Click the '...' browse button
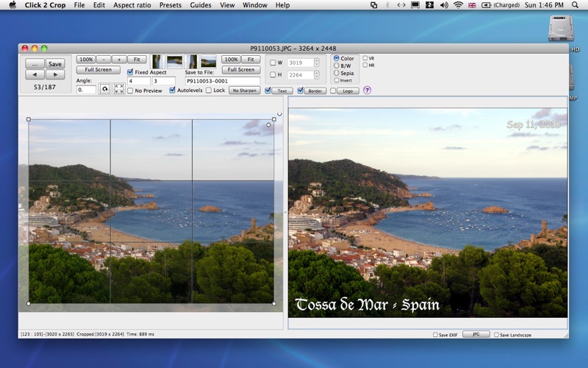Viewport: 588px width, 368px height. [35, 64]
